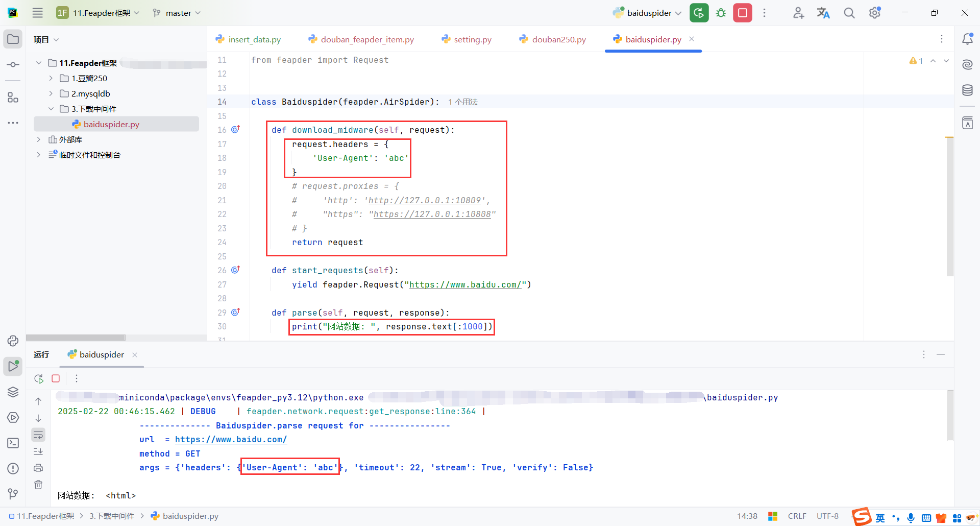Open Search Everywhere with magnifier icon
Image resolution: width=980 pixels, height=526 pixels.
tap(849, 13)
